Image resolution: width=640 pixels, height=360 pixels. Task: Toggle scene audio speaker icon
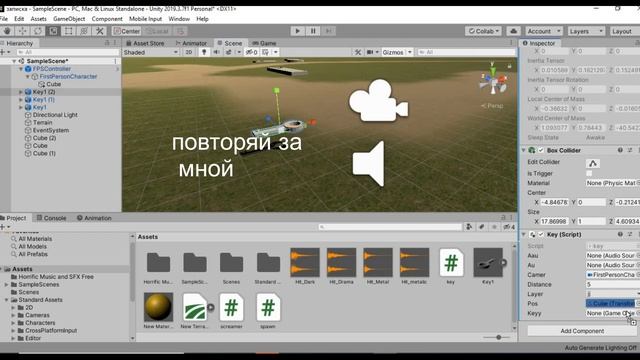point(216,52)
